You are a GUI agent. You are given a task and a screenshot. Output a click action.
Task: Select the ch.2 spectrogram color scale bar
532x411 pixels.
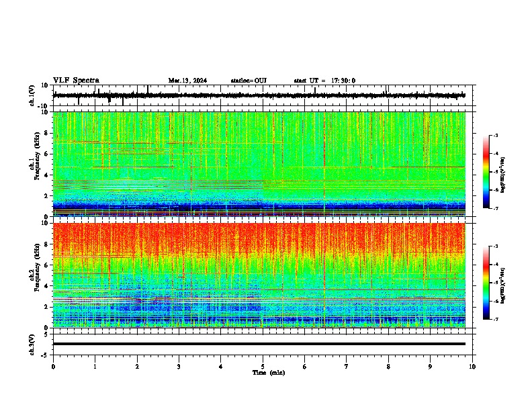tap(486, 283)
